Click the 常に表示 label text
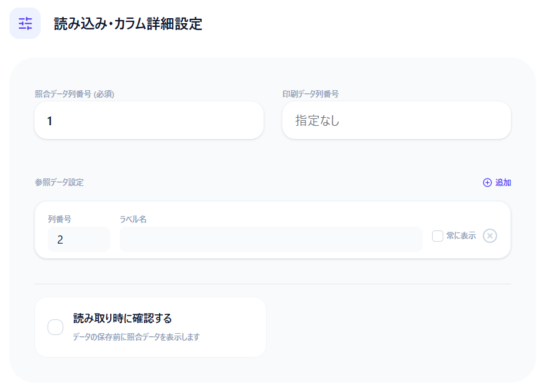Screen dimensions: 546x392 (x=461, y=235)
